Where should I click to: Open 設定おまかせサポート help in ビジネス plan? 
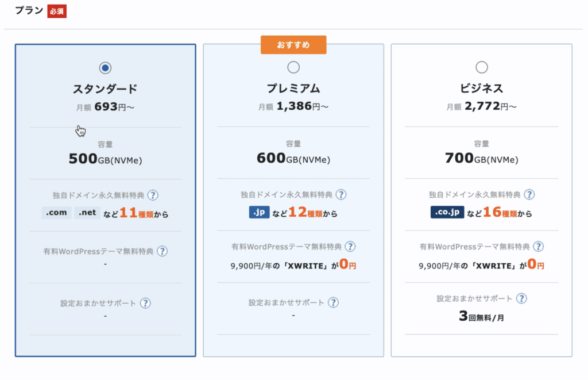click(x=521, y=298)
